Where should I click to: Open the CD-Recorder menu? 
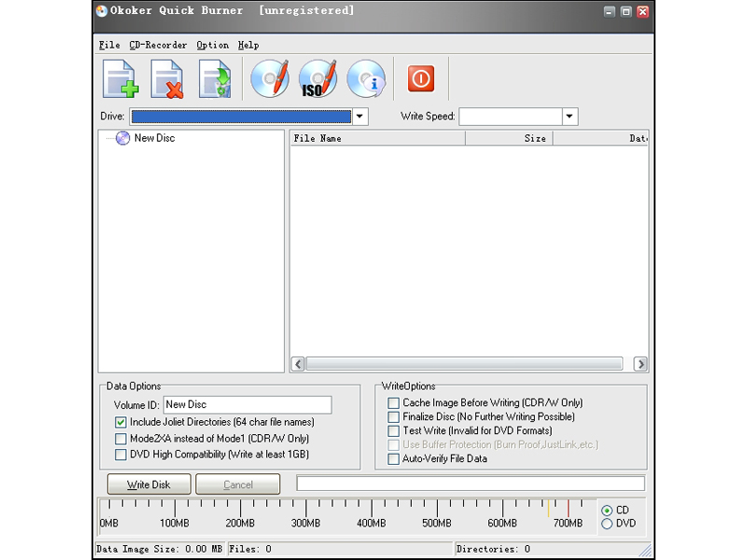(158, 45)
